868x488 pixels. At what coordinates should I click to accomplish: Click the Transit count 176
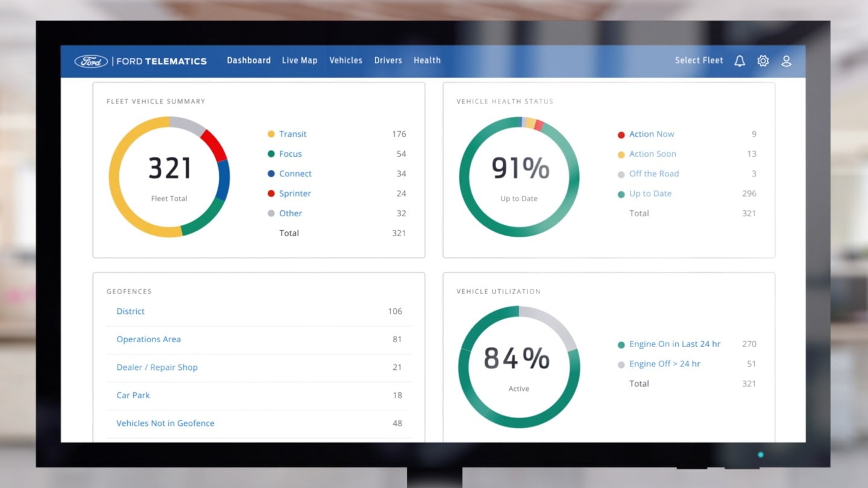pos(399,134)
